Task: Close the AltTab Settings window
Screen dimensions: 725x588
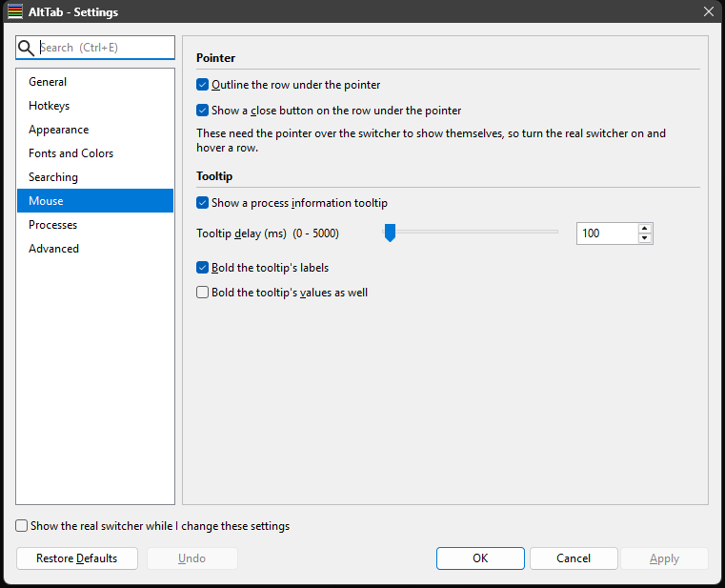Action: click(709, 11)
